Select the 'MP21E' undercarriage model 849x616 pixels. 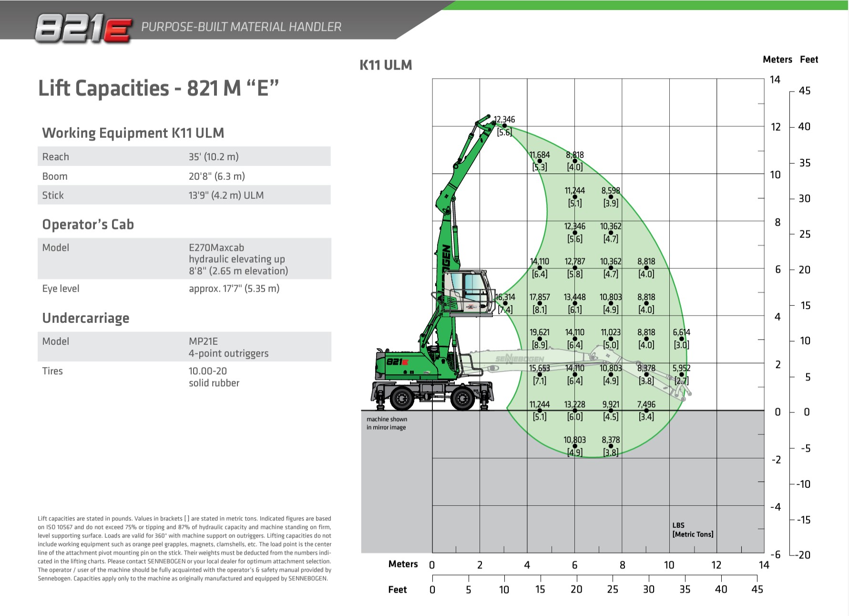click(203, 341)
